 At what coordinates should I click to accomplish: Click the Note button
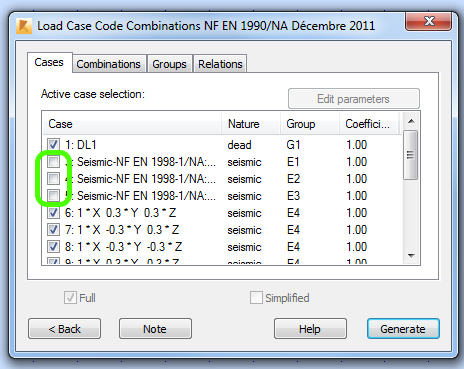155,329
